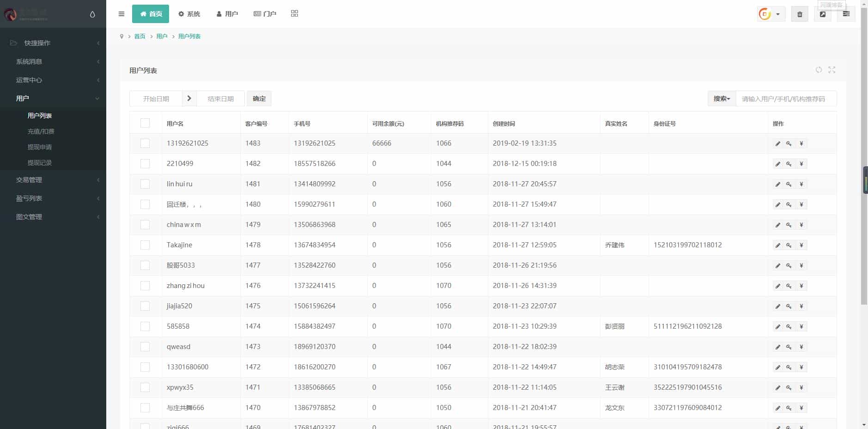Open the user avatar dropdown in top bar
868x429 pixels.
(x=770, y=14)
